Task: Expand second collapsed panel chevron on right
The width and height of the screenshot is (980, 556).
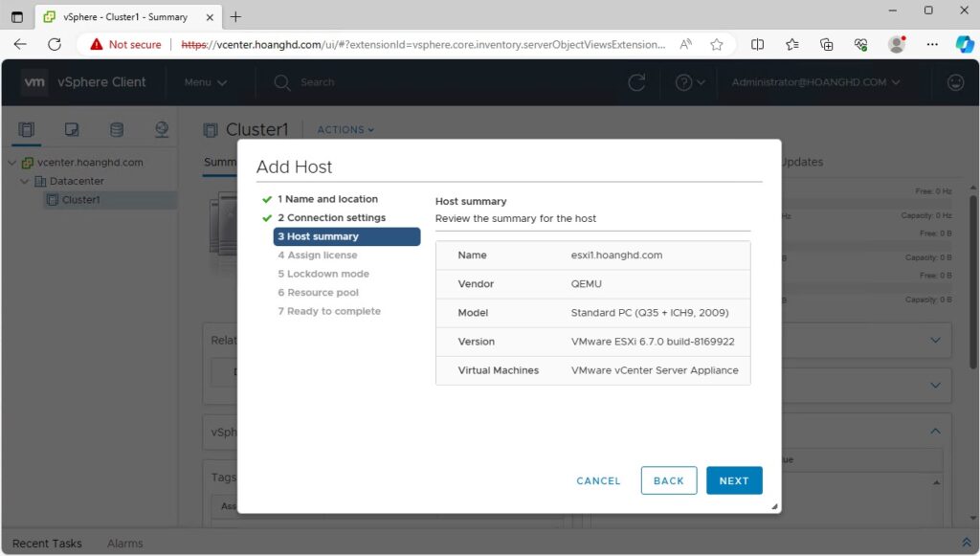Action: [935, 386]
